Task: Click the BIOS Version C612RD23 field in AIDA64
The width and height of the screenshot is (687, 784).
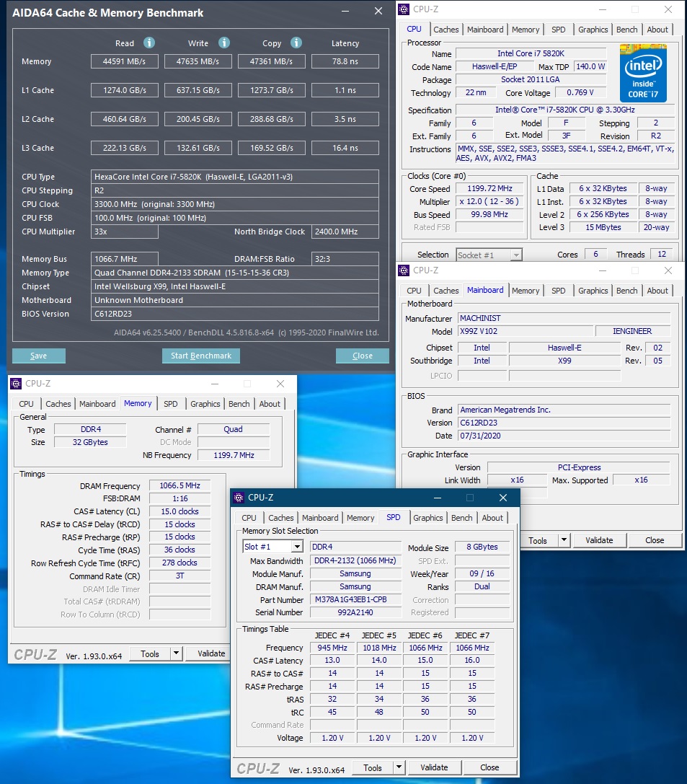Action: [x=235, y=314]
